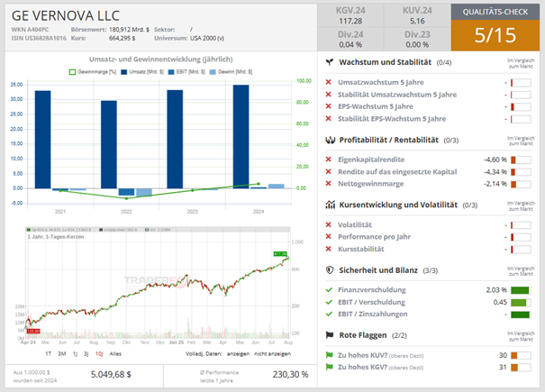Click the Sicherheit und Bilanz shield icon
Image resolution: width=545 pixels, height=392 pixels.
coord(330,270)
